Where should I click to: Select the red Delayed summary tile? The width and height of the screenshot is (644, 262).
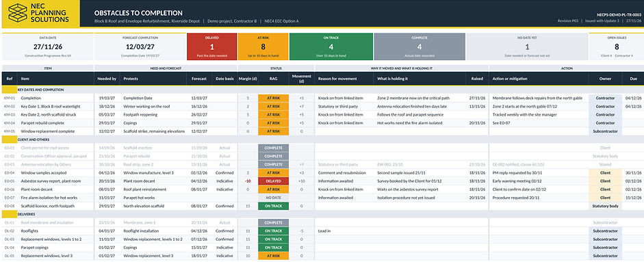click(x=212, y=47)
